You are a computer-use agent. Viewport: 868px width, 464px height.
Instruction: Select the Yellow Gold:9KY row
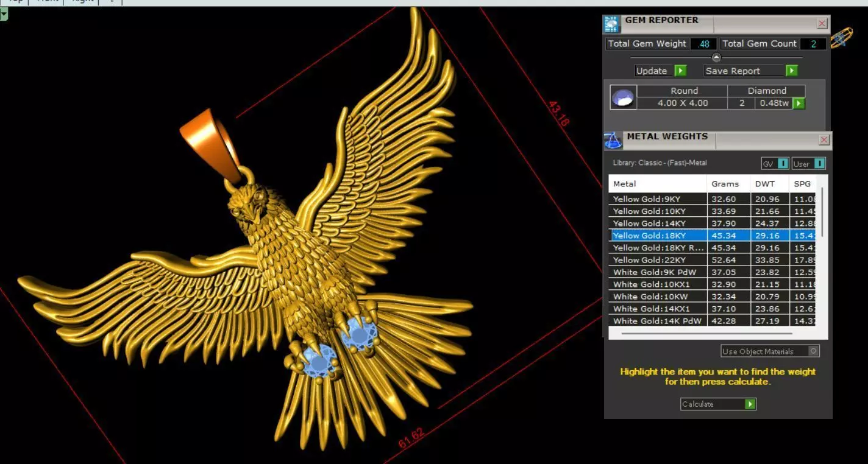coord(712,199)
